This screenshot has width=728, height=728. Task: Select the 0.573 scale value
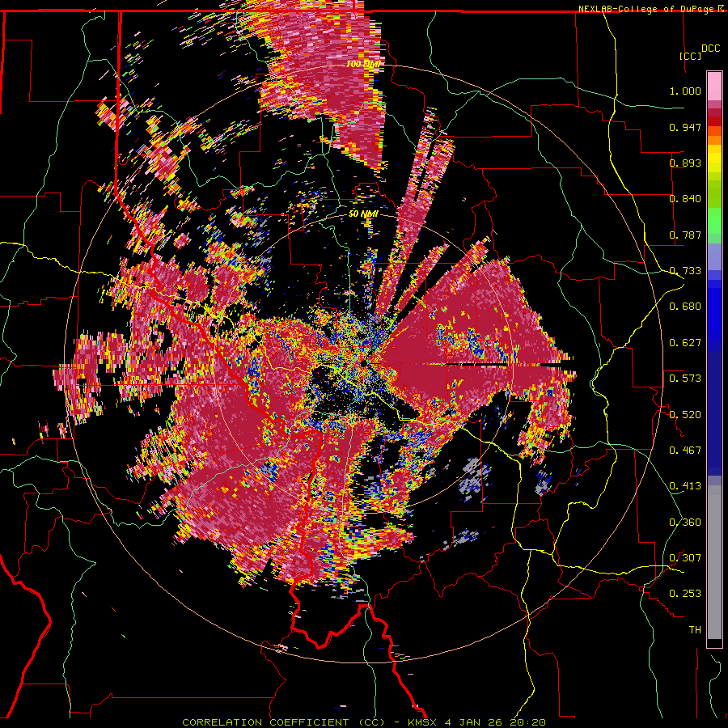pyautogui.click(x=685, y=379)
